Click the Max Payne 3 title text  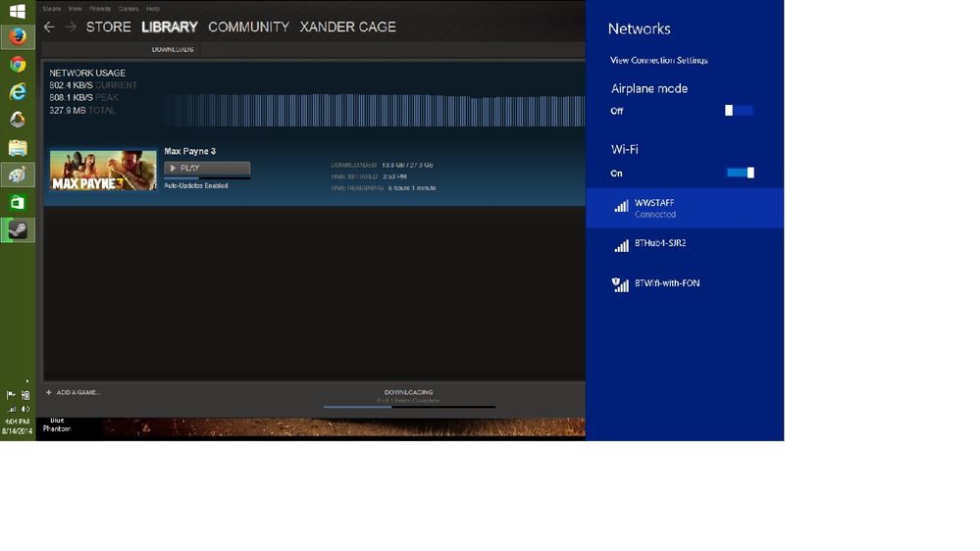pos(190,151)
